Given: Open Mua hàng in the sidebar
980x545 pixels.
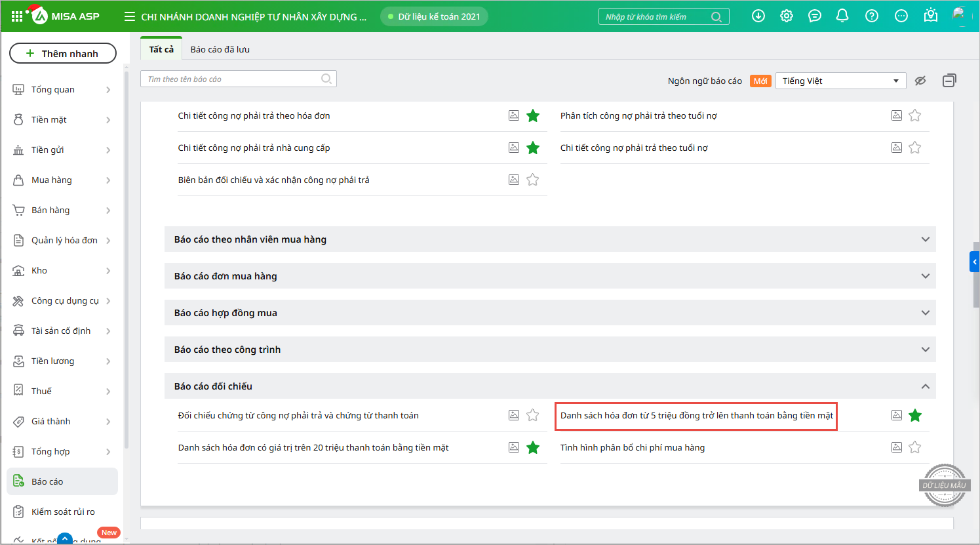Looking at the screenshot, I should 52,180.
